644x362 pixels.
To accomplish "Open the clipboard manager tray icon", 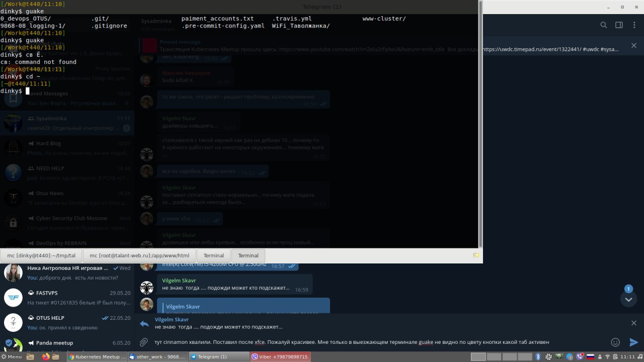I will [x=615, y=356].
